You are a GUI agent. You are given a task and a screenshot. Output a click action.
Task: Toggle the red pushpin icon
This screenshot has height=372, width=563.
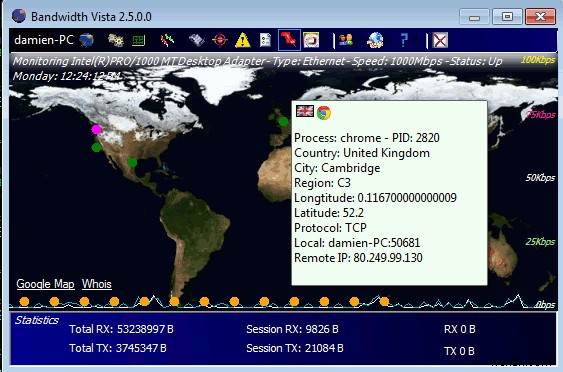click(289, 40)
